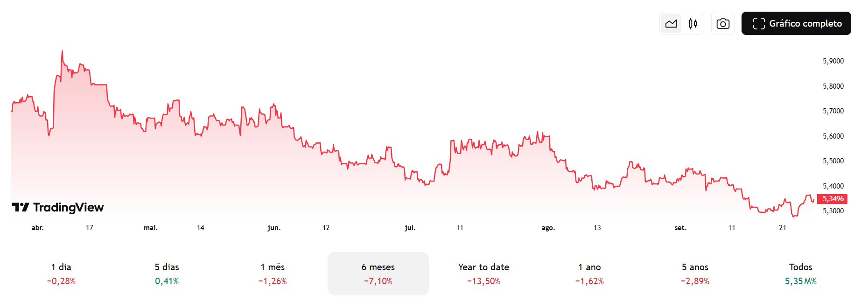Select the 6 meses time range
This screenshot has height=308, width=868.
pos(378,273)
